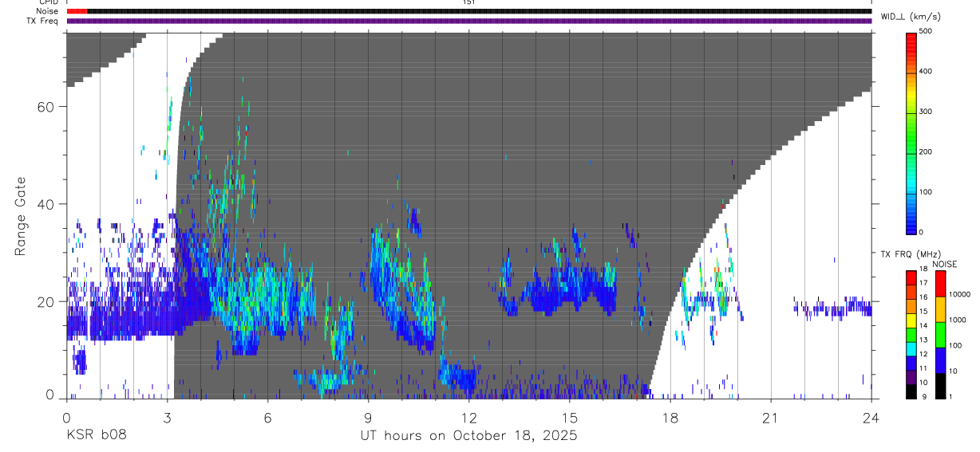Click the Noise row label at top
Viewport: 980px width, 452px height.
48,11
